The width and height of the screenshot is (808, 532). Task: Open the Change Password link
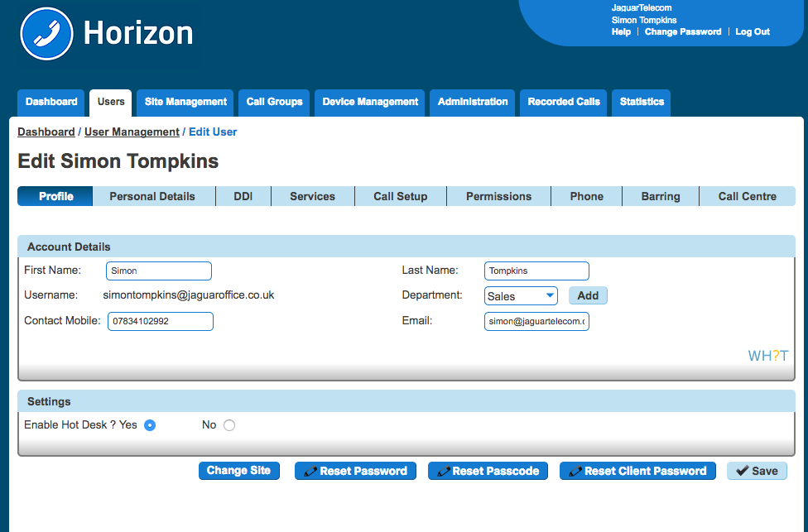tap(682, 31)
